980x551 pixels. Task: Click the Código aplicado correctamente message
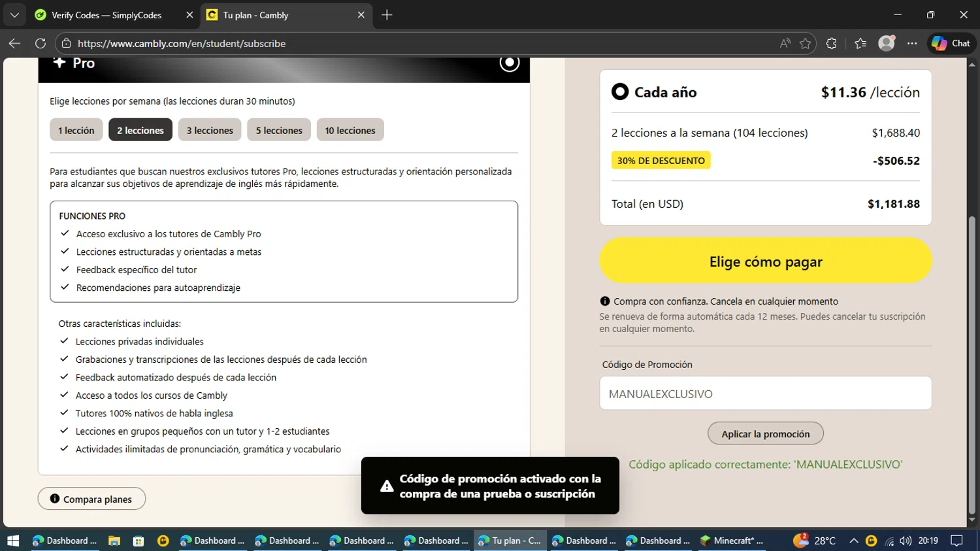[x=765, y=464]
